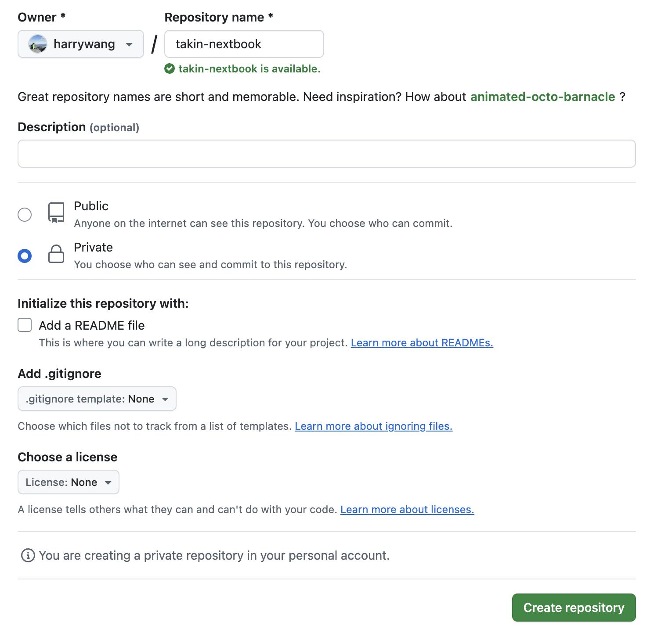672x633 pixels.
Task: Focus the Description input box
Action: pyautogui.click(x=326, y=154)
